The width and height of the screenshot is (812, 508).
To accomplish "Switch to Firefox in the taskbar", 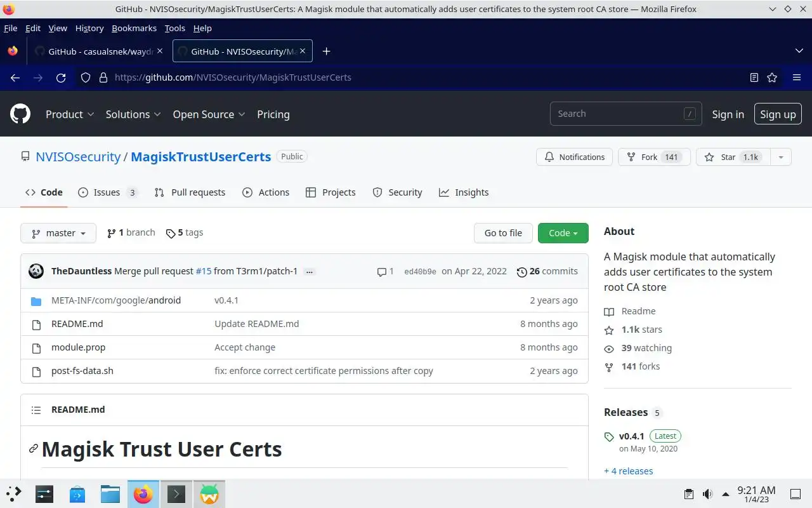I will pos(143,494).
